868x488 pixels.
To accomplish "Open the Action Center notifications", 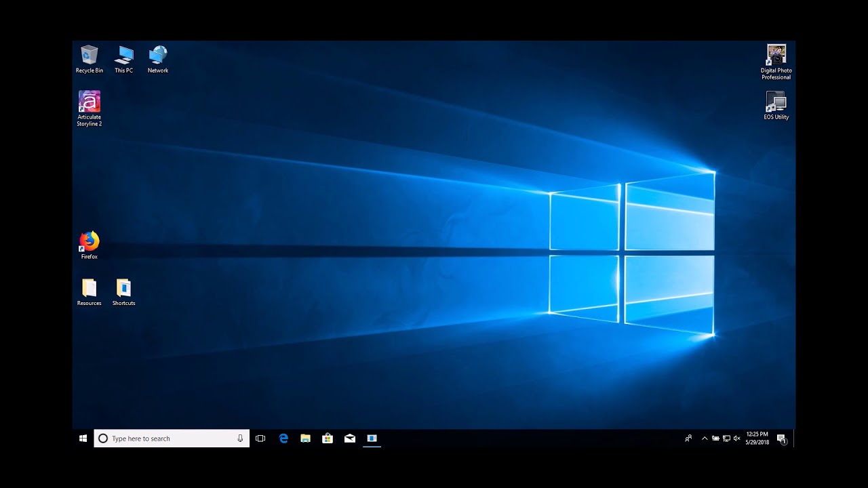I will (x=781, y=439).
